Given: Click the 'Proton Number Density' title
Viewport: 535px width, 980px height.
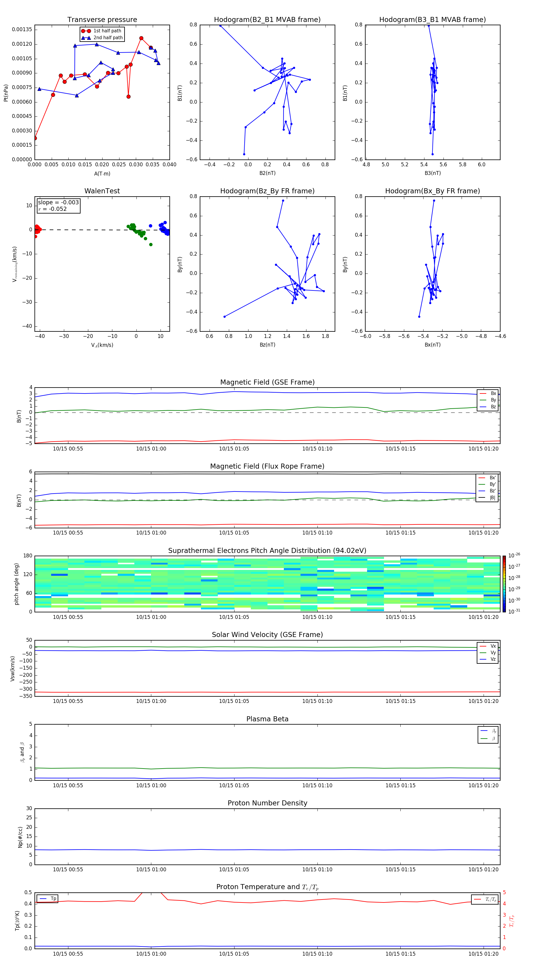Looking at the screenshot, I should [267, 803].
